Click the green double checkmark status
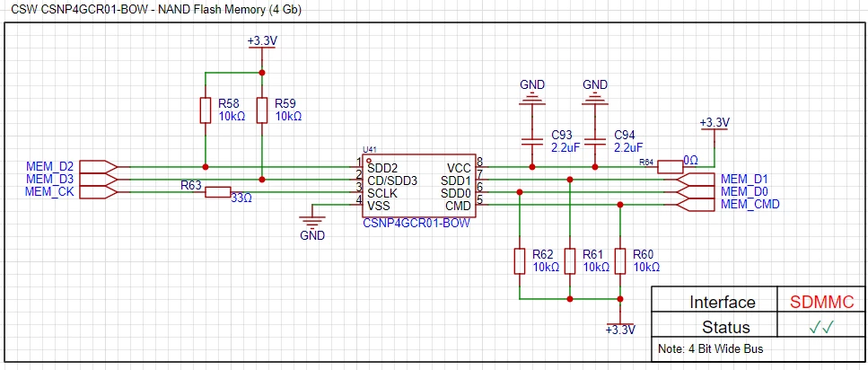Viewport: 868px width, 370px height. 821,327
